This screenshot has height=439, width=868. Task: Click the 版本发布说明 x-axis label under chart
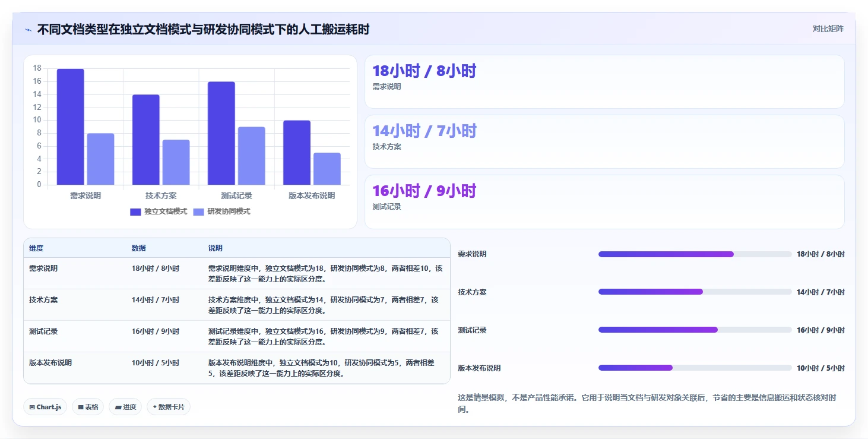pos(312,195)
